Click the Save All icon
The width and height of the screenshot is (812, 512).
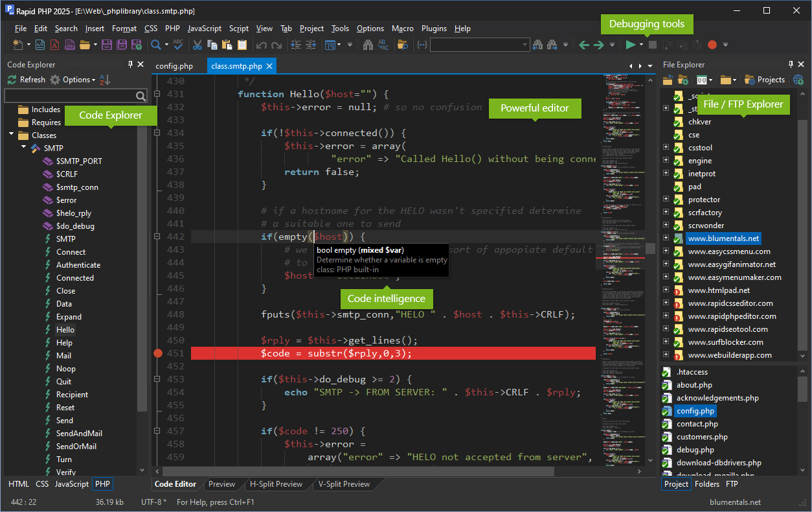coord(122,45)
